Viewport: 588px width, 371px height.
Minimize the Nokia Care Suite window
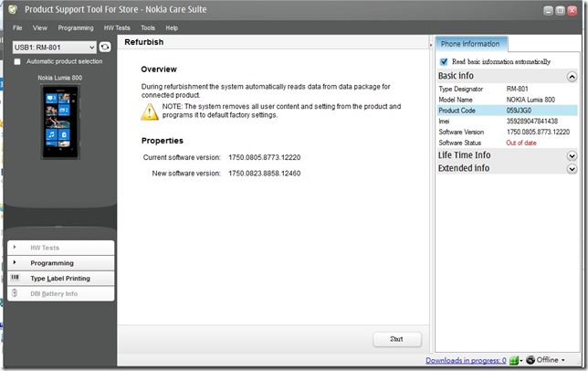click(x=548, y=10)
